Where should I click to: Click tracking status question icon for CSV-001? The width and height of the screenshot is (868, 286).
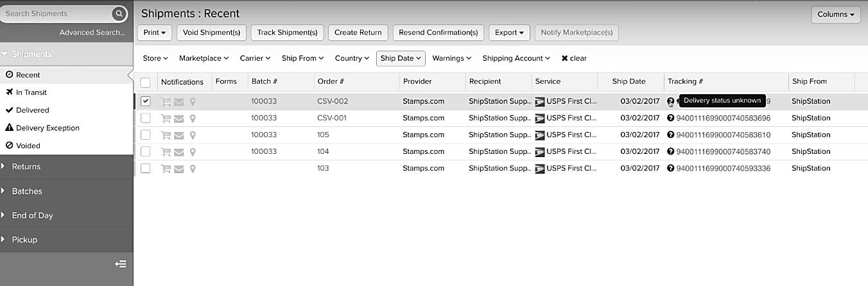(671, 118)
